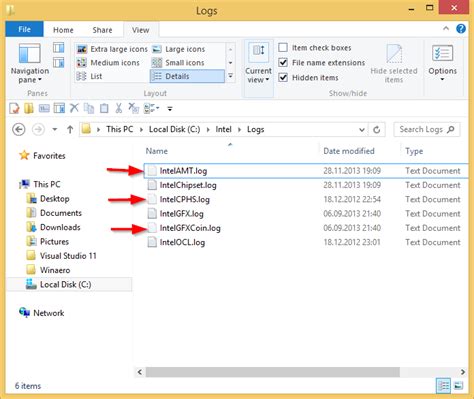Click the Cut scissors icon in quick access toolbar
Screen dimensions: 474x399
click(119, 108)
